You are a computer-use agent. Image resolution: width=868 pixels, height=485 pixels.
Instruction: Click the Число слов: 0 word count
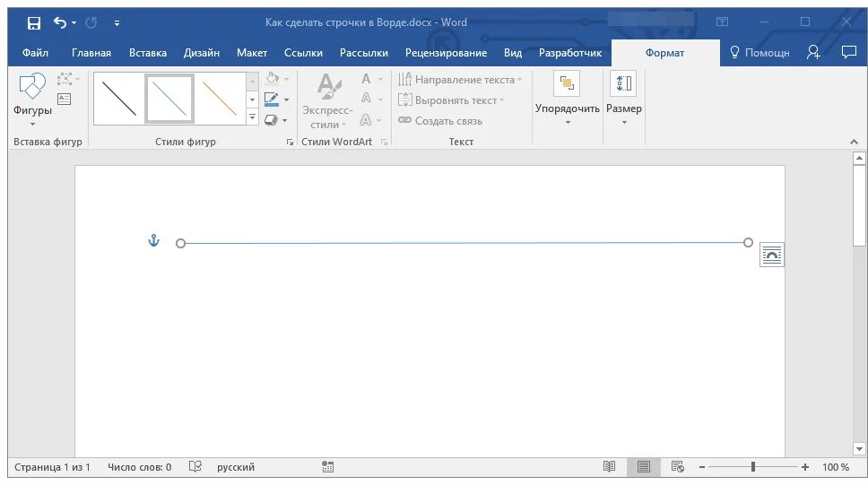tap(140, 467)
